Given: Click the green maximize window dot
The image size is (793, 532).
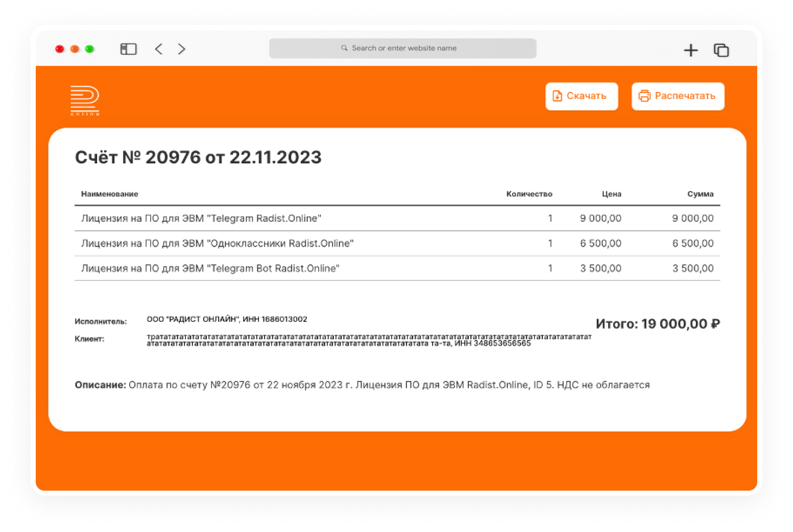Looking at the screenshot, I should 89,49.
